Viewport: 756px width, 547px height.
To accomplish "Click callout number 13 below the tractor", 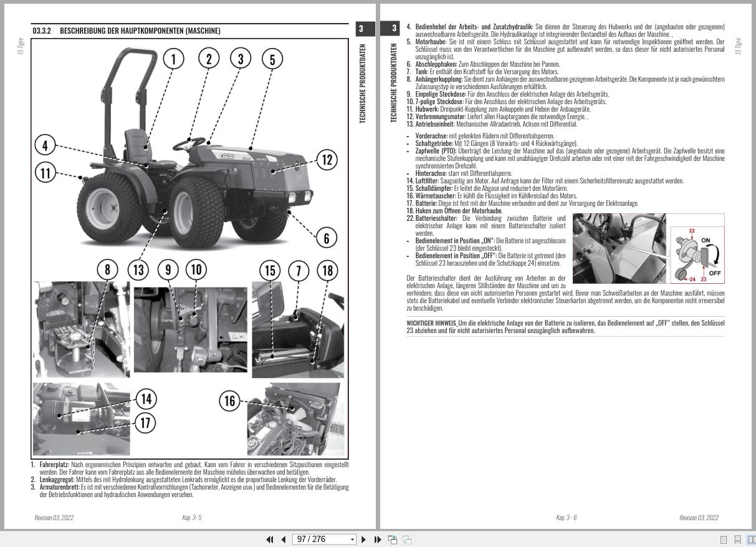I will point(138,270).
